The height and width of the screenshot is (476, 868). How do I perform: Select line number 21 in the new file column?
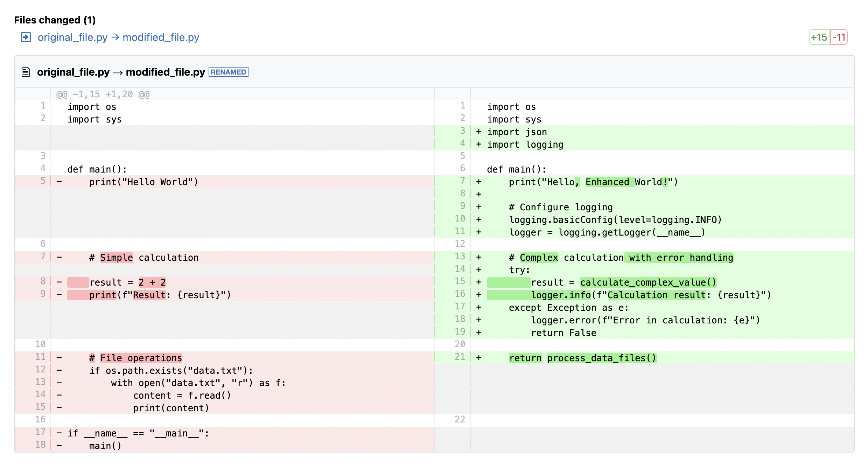tap(461, 357)
